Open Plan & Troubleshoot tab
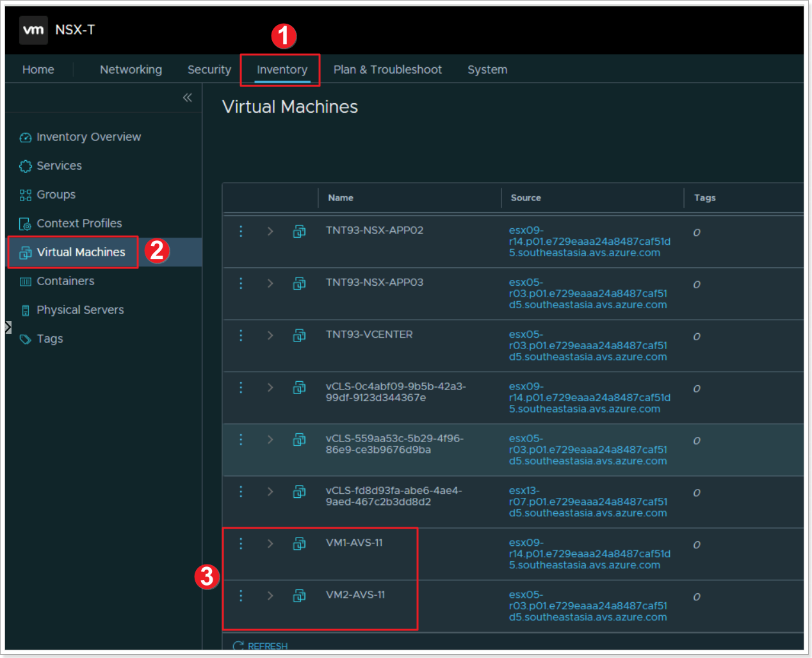This screenshot has height=658, width=812. point(387,69)
